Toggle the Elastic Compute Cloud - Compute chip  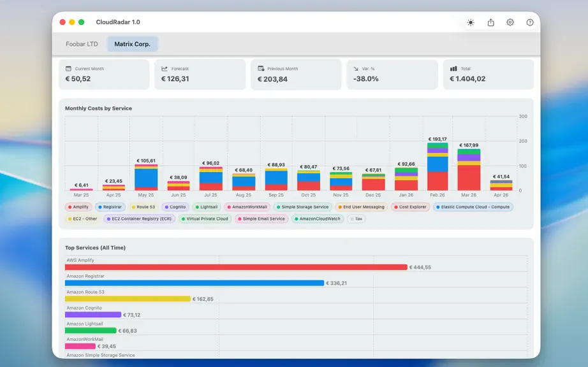473,206
